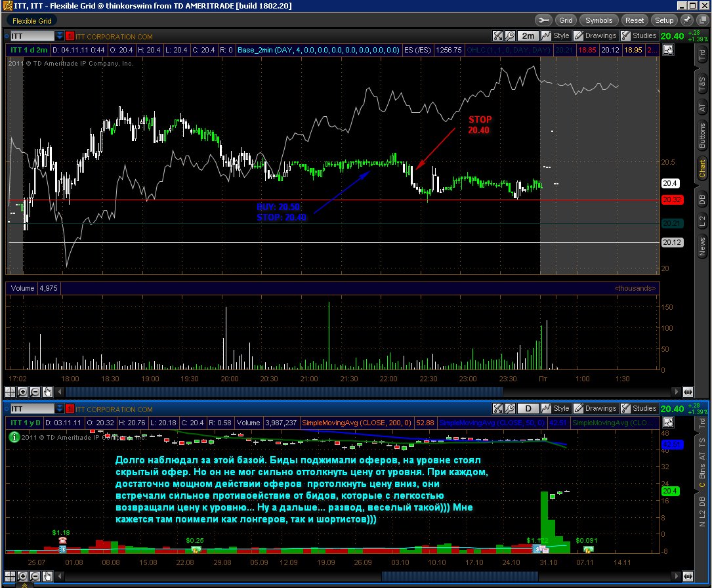Viewport: 712px width, 588px height.
Task: Click the $1.18 phone event icon
Action: [x=62, y=540]
